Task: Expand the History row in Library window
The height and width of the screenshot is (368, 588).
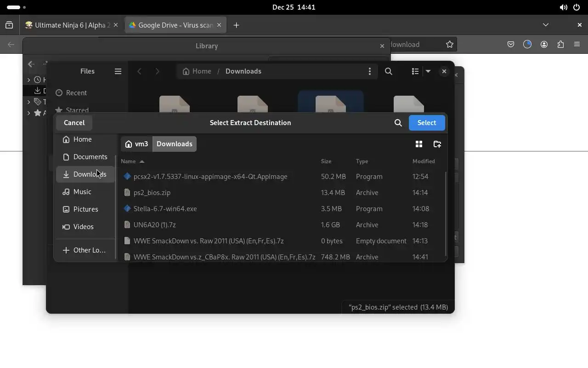Action: (x=28, y=80)
